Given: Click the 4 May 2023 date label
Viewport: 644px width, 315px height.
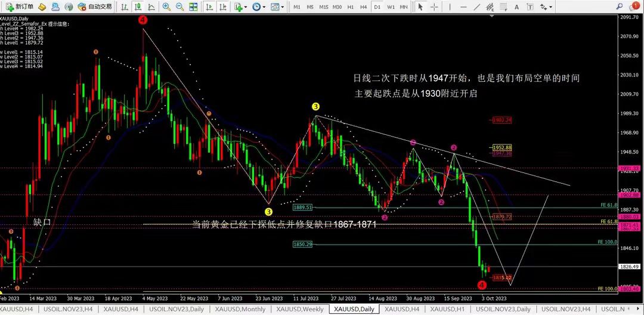Looking at the screenshot, I should [155, 298].
